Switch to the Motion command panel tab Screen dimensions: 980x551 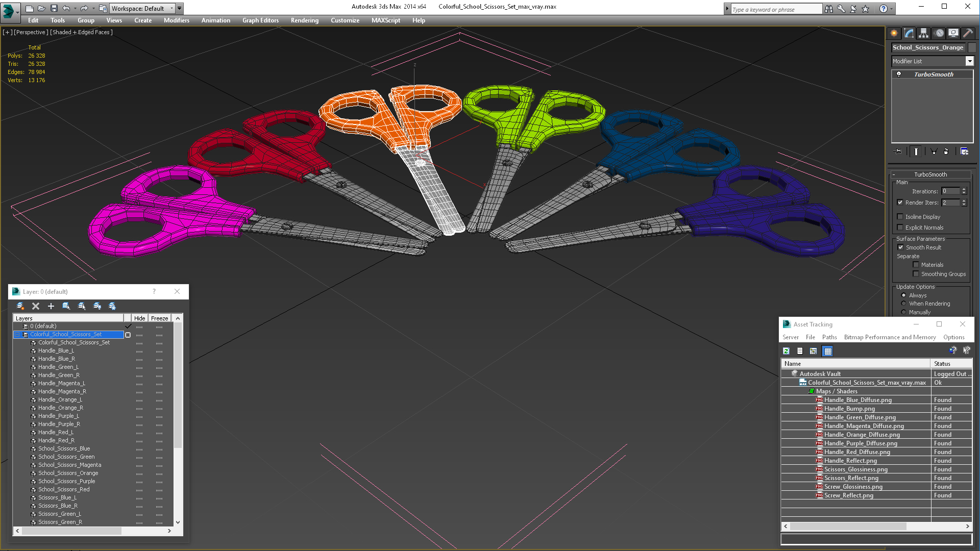tap(939, 33)
